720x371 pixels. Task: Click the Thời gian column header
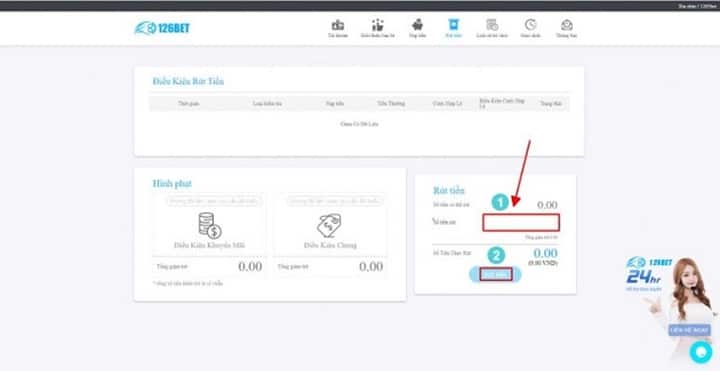tap(189, 104)
